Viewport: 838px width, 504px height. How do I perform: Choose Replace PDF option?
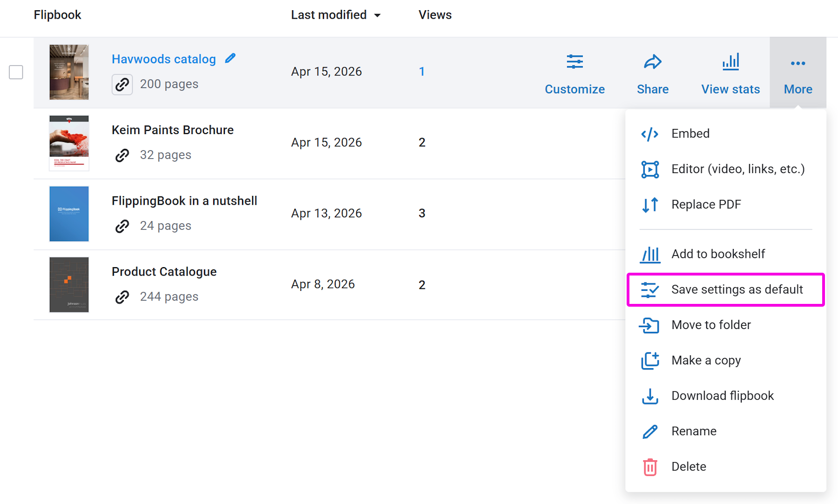click(x=706, y=204)
